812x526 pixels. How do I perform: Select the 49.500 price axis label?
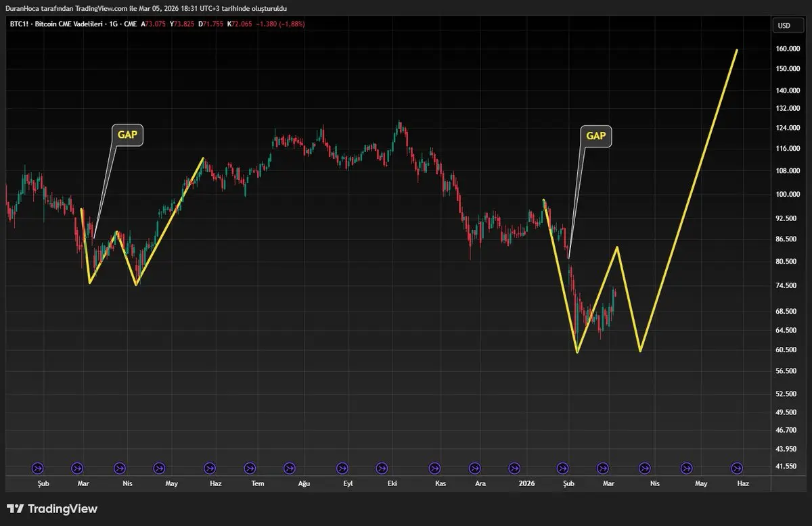tap(785, 412)
